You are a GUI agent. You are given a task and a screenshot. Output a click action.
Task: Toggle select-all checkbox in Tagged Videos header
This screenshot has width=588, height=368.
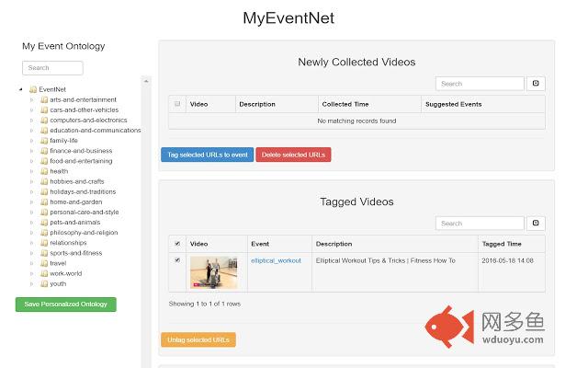tap(177, 243)
